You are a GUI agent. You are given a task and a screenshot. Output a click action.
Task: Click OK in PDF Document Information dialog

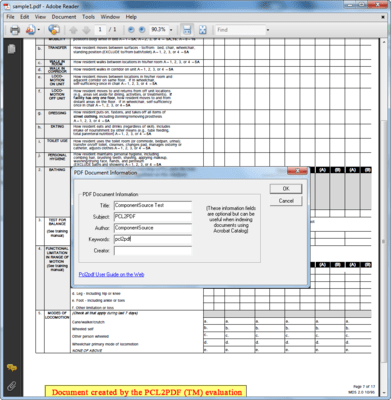coord(286,189)
